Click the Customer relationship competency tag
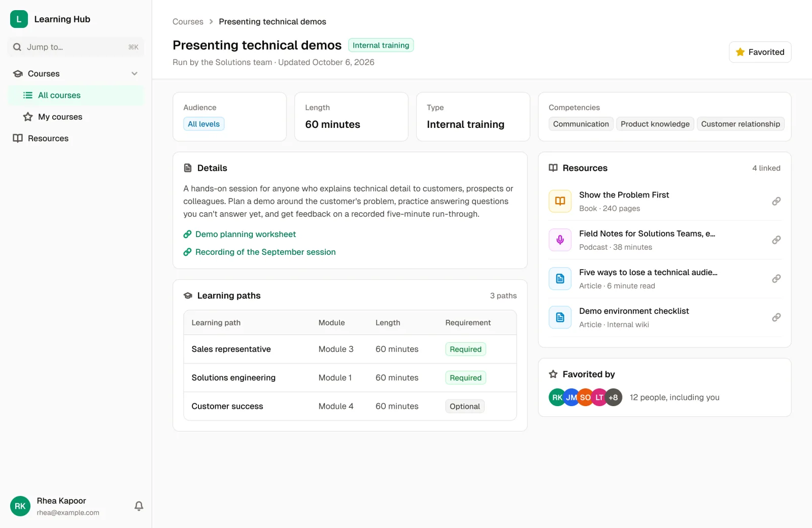Screen dimensions: 812x528 click(x=740, y=124)
